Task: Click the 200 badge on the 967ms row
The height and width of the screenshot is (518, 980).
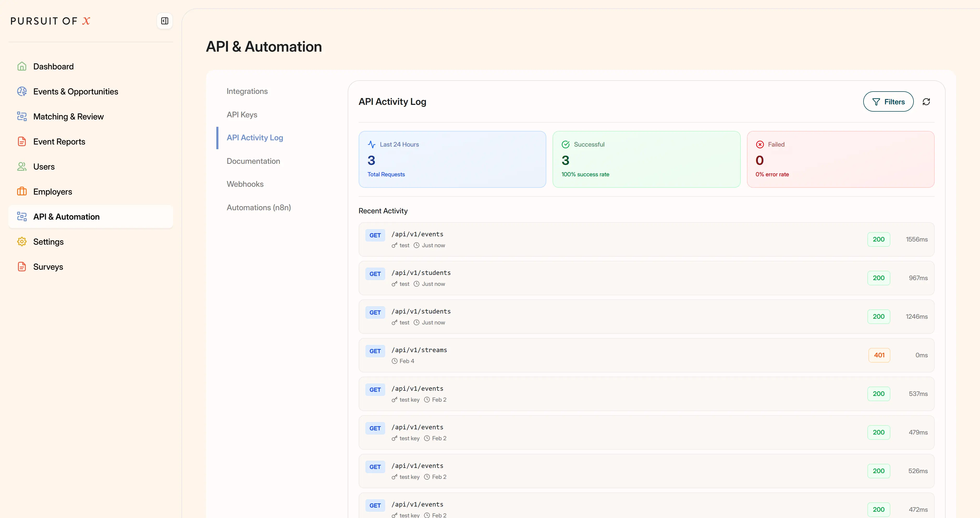Action: coord(878,278)
